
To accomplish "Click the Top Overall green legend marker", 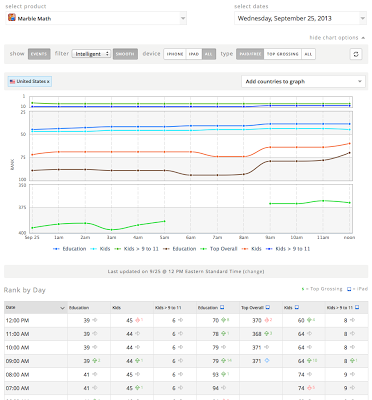I will pyautogui.click(x=204, y=249).
